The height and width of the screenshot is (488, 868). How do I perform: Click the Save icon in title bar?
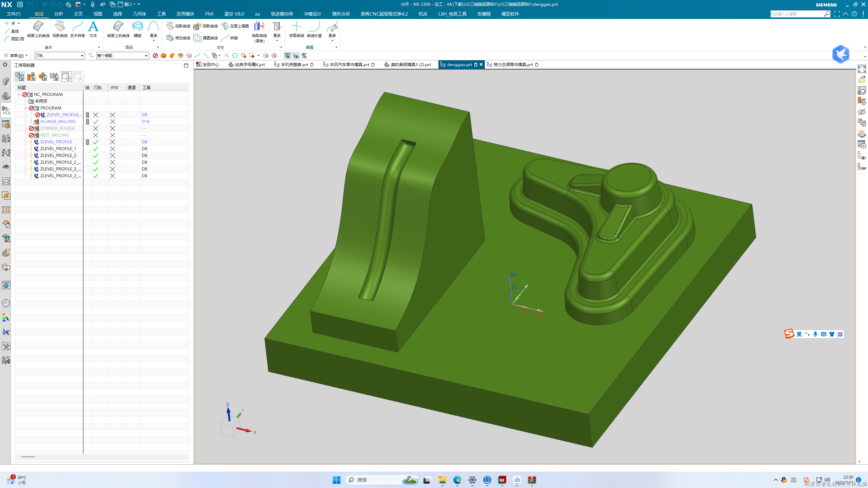coord(20,4)
